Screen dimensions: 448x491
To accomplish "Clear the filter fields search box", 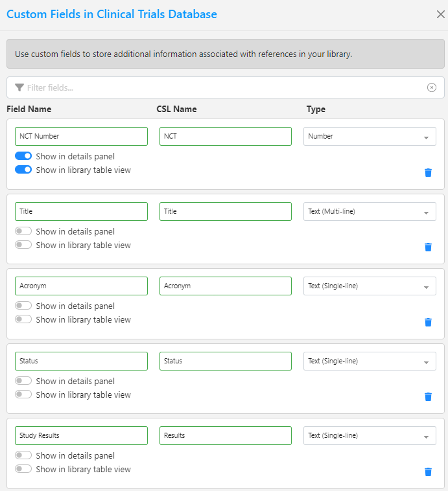I will 432,87.
